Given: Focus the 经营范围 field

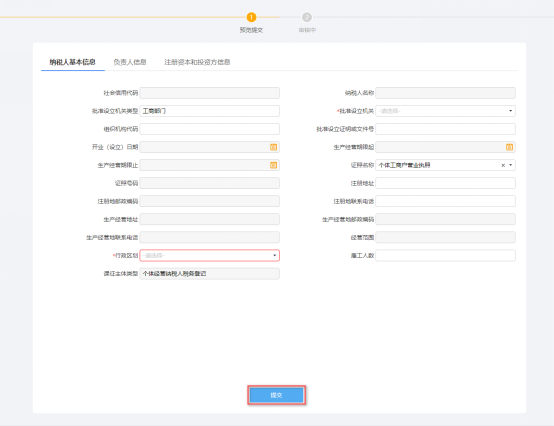Looking at the screenshot, I should 445,237.
